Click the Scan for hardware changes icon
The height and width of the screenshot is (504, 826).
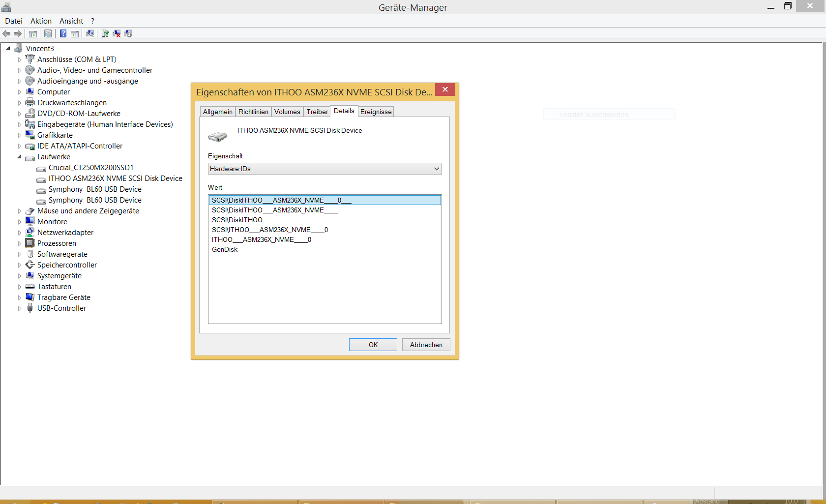tap(90, 33)
